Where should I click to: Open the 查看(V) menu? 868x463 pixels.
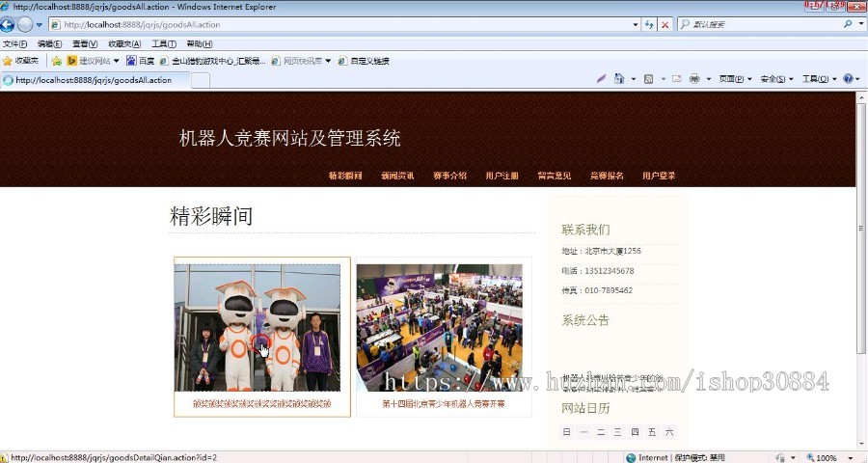click(x=85, y=43)
